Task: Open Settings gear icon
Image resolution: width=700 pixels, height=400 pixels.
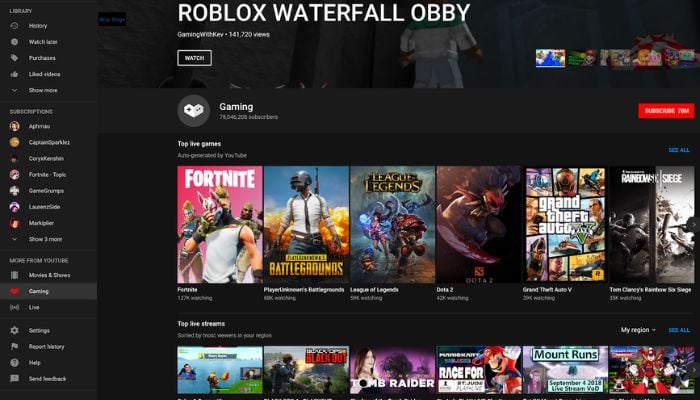Action: pyautogui.click(x=14, y=330)
